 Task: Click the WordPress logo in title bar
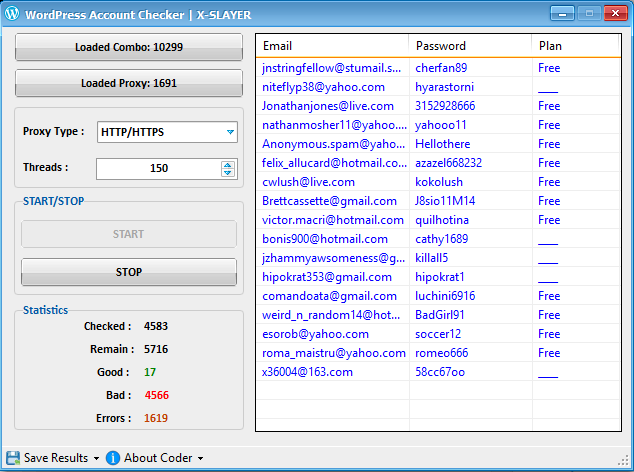pos(12,13)
